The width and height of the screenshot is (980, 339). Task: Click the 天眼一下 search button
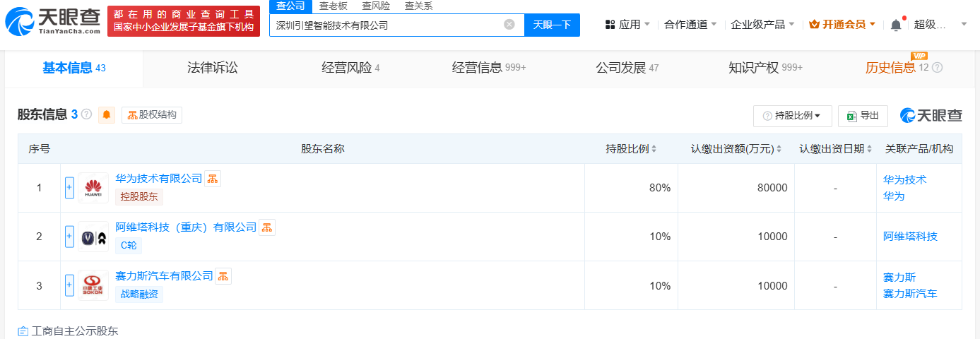click(552, 25)
